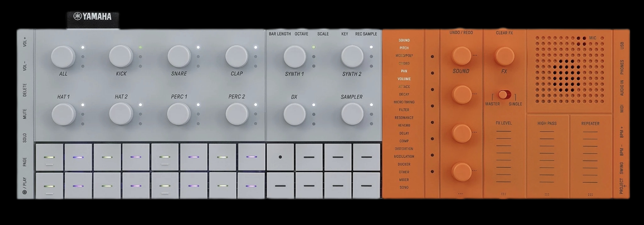Click the SCALE label
The image size is (644, 225).
tap(323, 34)
